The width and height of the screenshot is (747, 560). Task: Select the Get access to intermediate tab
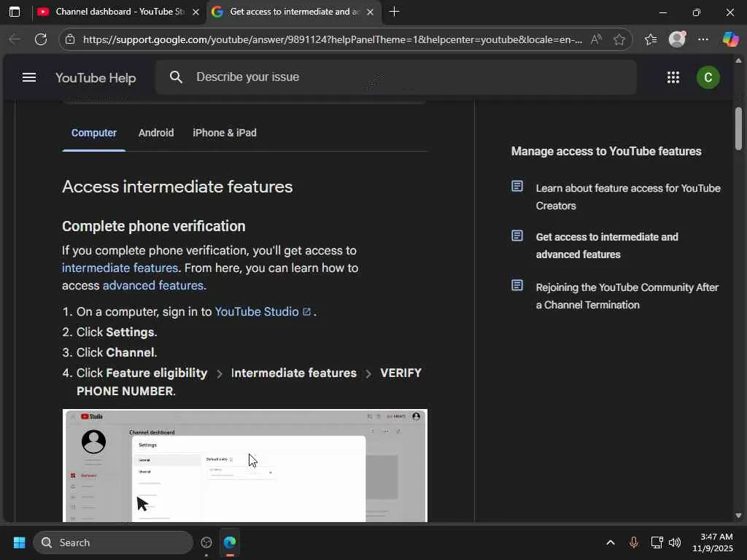click(x=293, y=12)
